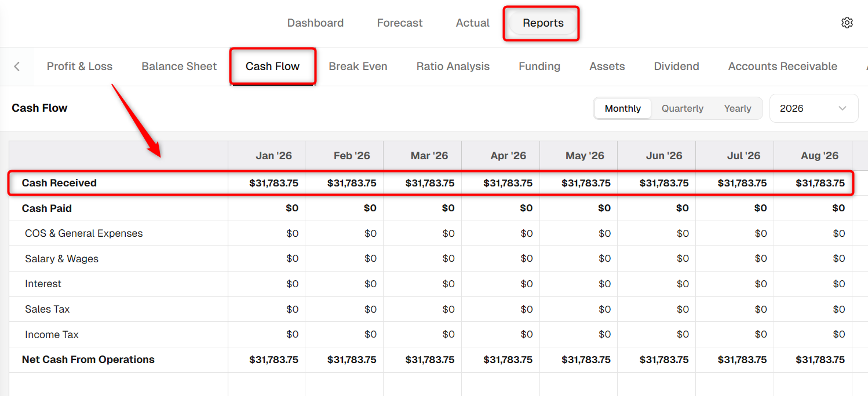Open the Break Even report
This screenshot has width=868, height=396.
(x=358, y=67)
